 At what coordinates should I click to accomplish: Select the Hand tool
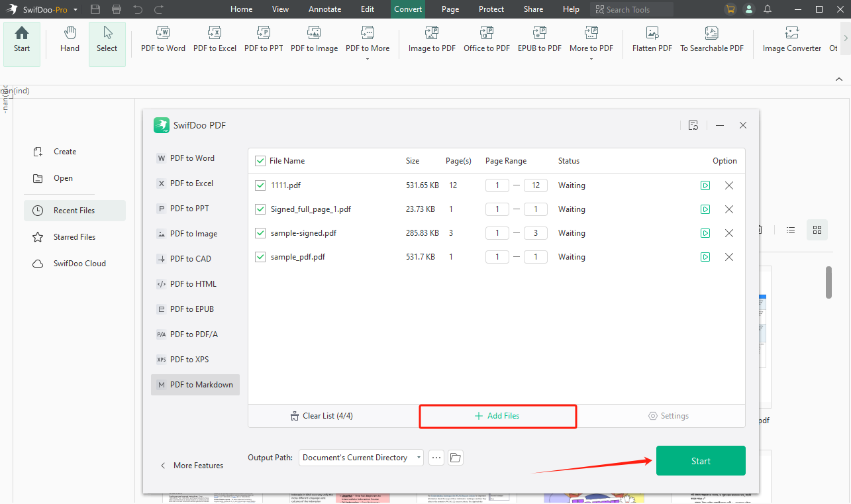(x=70, y=39)
